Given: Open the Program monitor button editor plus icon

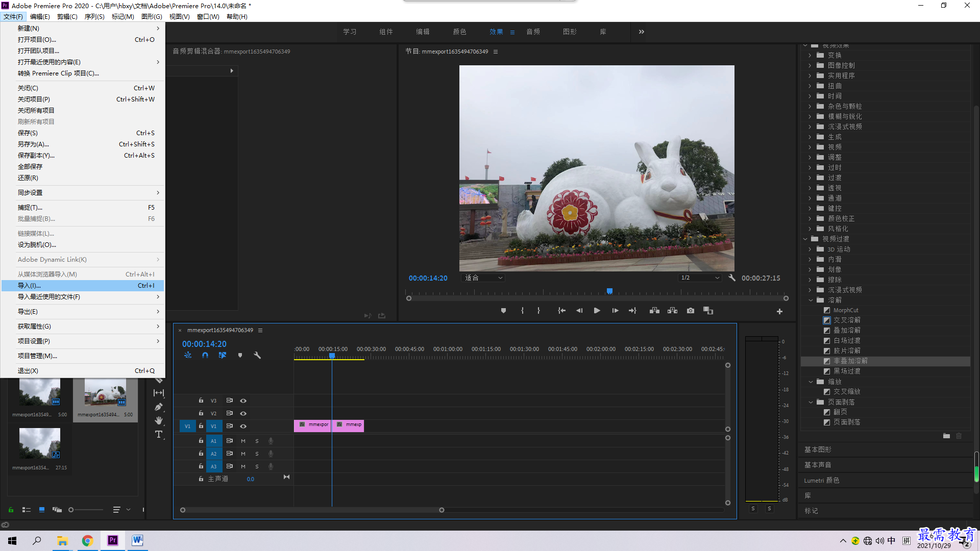Looking at the screenshot, I should (779, 311).
